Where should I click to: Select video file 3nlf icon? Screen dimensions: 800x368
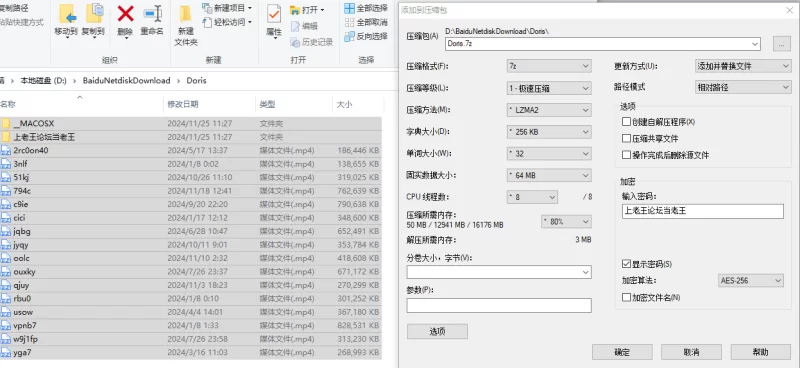(6, 164)
